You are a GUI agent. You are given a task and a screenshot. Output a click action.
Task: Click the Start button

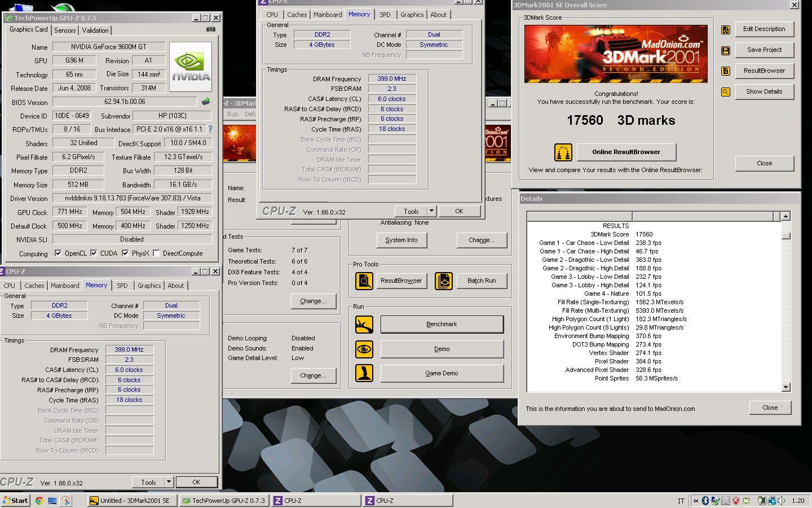click(15, 501)
